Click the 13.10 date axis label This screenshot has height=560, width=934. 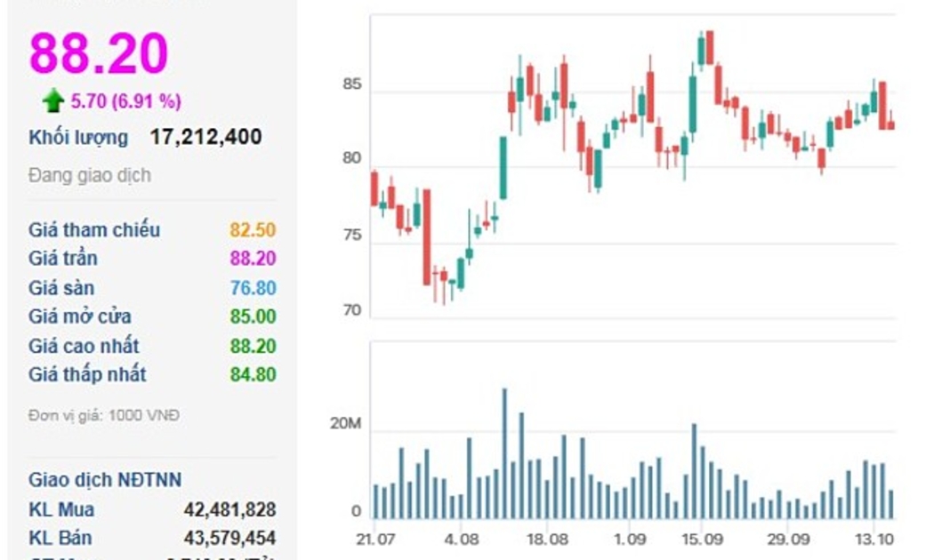pos(875,540)
